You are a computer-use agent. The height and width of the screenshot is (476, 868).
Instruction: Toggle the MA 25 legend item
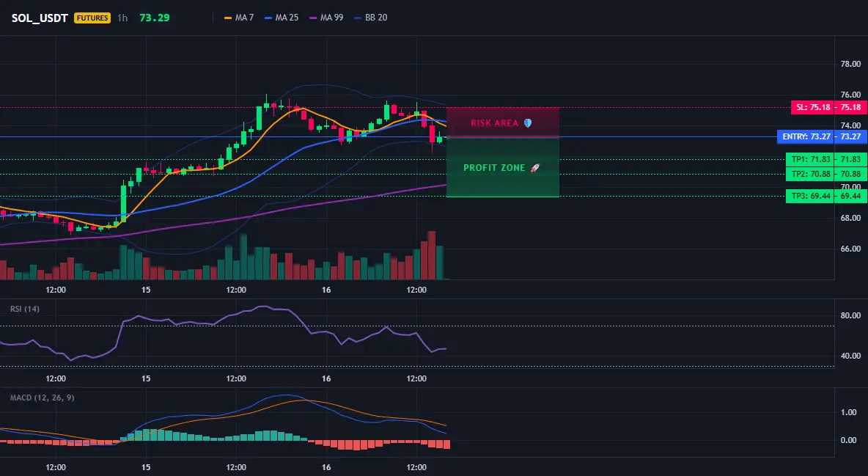coord(282,18)
